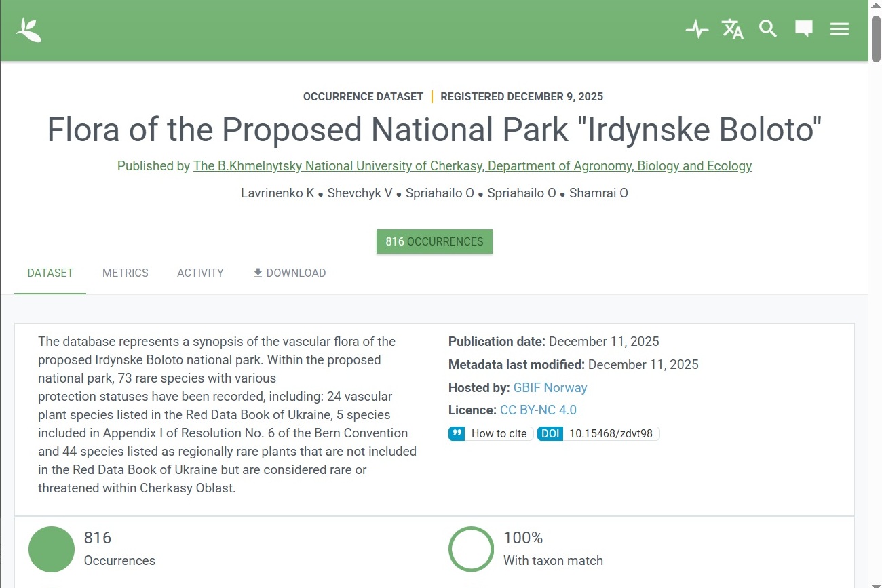Click the blue DOI badge

(551, 433)
